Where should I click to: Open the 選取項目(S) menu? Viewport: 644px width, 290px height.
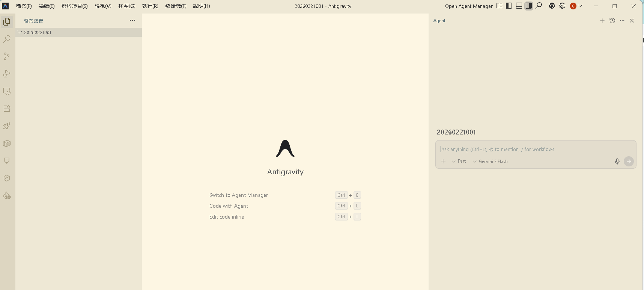tap(74, 6)
